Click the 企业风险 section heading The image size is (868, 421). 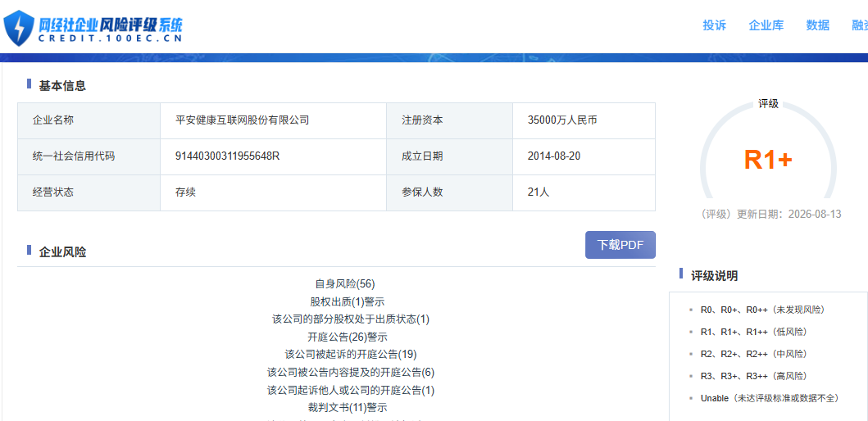tap(62, 252)
